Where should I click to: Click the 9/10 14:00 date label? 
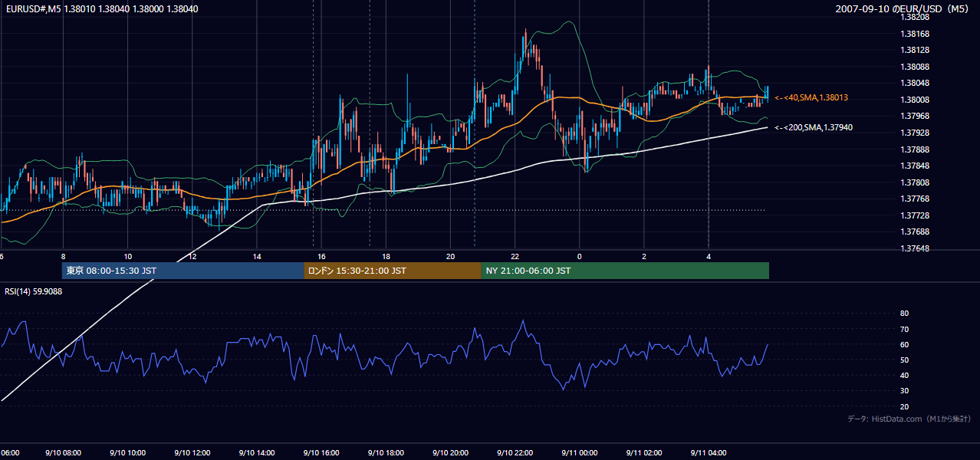257,453
